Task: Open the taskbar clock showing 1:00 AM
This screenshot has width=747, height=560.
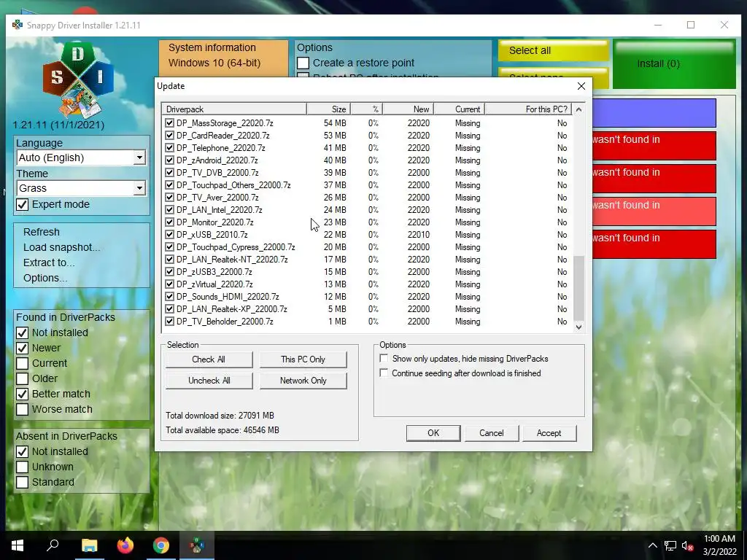Action: click(719, 545)
